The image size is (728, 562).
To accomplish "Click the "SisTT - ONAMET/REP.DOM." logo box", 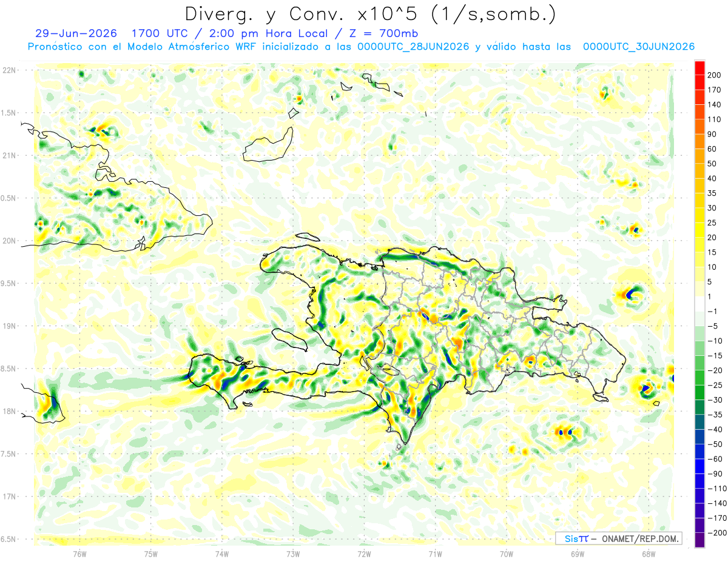I will tap(618, 538).
